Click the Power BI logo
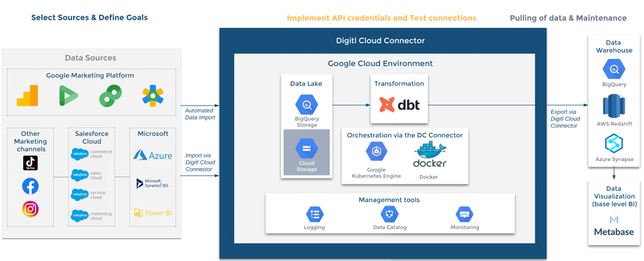The width and height of the screenshot is (644, 261). tap(152, 212)
